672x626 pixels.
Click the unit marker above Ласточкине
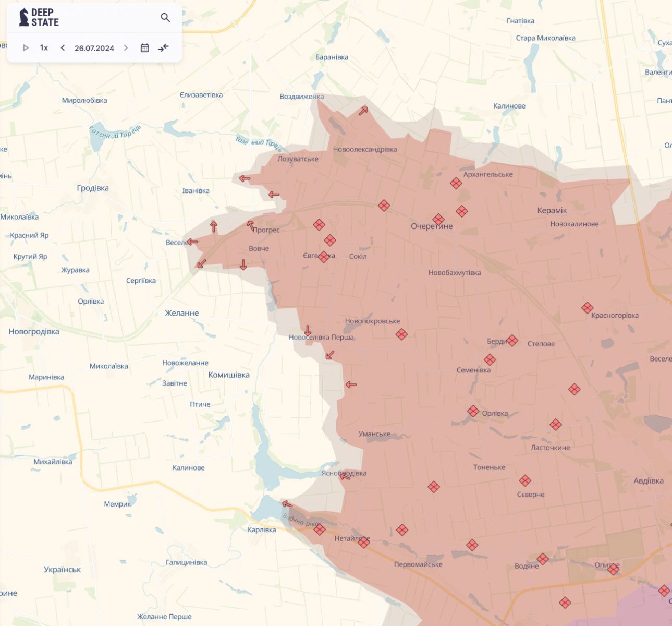tap(556, 425)
